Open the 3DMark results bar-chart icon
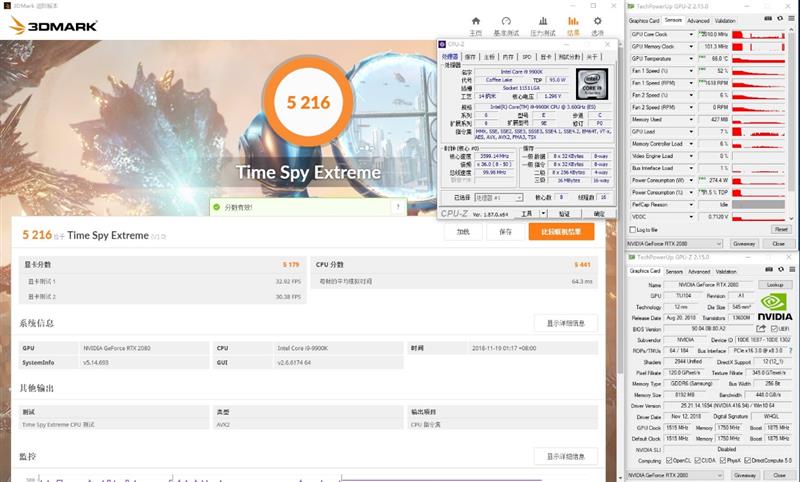The image size is (800, 482). point(573,21)
